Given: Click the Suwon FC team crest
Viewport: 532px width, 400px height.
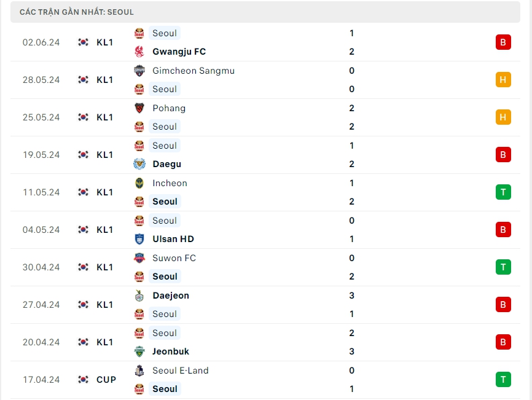Looking at the screenshot, I should [x=139, y=258].
